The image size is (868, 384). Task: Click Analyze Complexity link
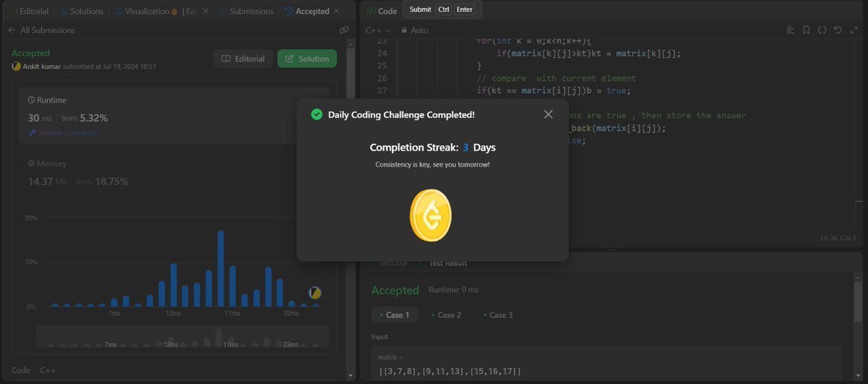click(x=63, y=133)
